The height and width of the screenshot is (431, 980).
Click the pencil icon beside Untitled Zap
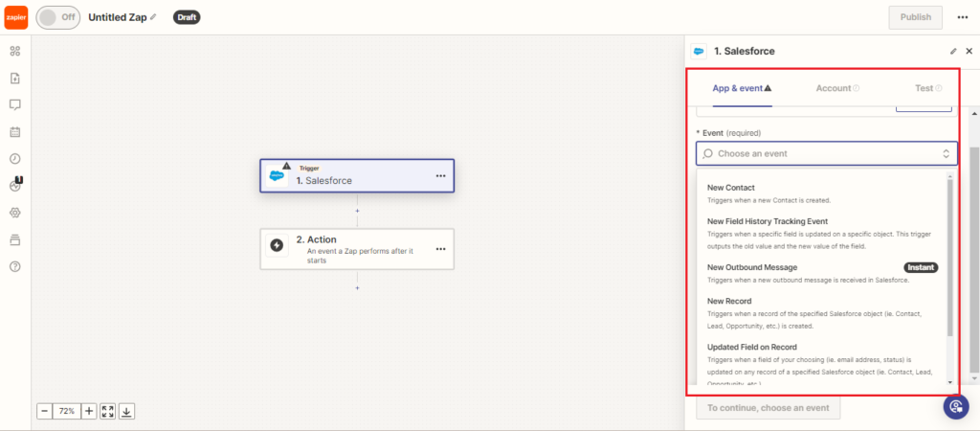tap(153, 17)
